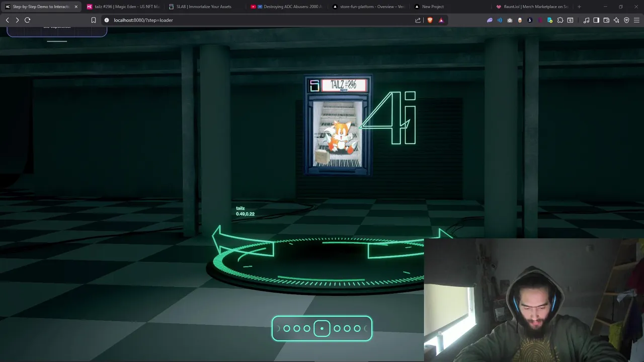Image resolution: width=644 pixels, height=362 pixels.
Task: Click the neon left arrow on the platform
Action: click(243, 241)
